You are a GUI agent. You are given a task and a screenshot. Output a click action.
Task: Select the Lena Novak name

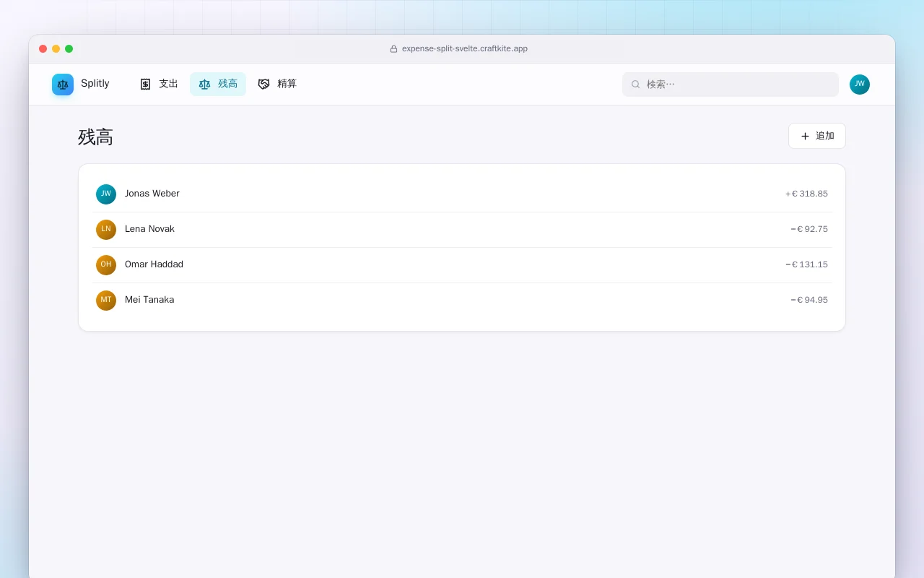pos(149,229)
